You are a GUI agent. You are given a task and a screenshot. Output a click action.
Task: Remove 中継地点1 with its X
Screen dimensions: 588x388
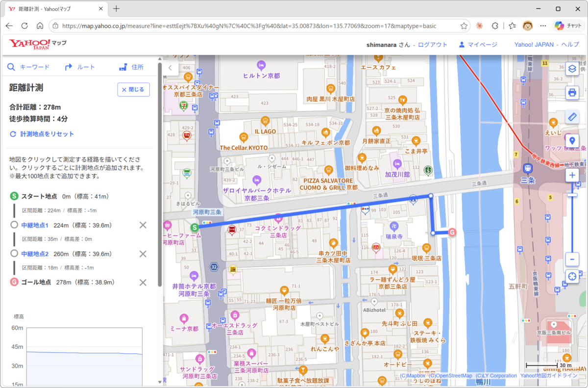click(143, 225)
